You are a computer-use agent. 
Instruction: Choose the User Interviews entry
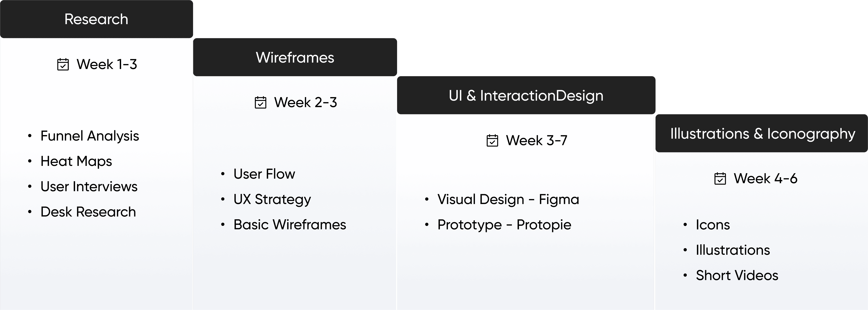[x=89, y=186]
